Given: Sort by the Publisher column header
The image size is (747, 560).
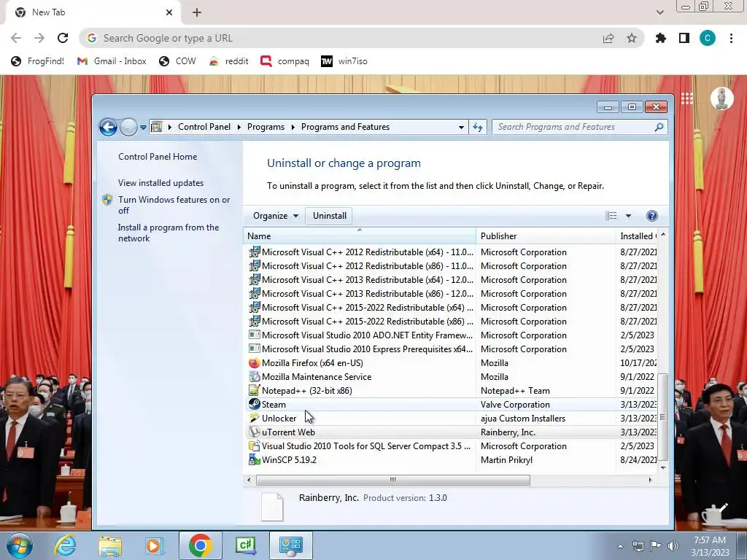Looking at the screenshot, I should click(546, 236).
